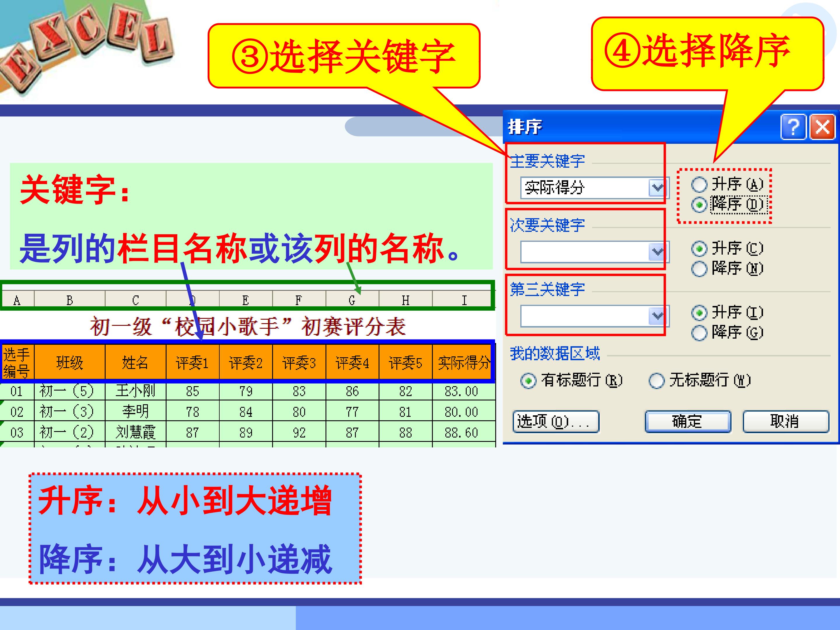Click the 评委1 header cell
Viewport: 840px width, 630px height.
click(192, 362)
